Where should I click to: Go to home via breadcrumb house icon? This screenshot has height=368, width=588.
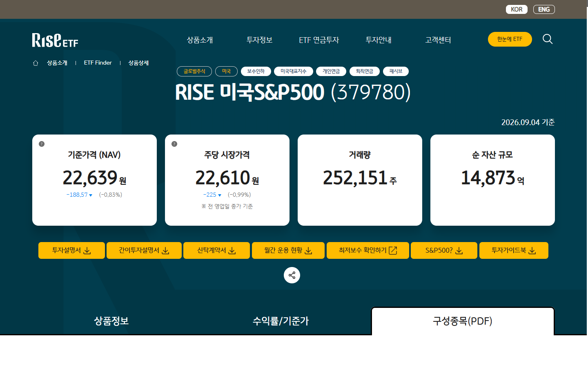pos(36,63)
